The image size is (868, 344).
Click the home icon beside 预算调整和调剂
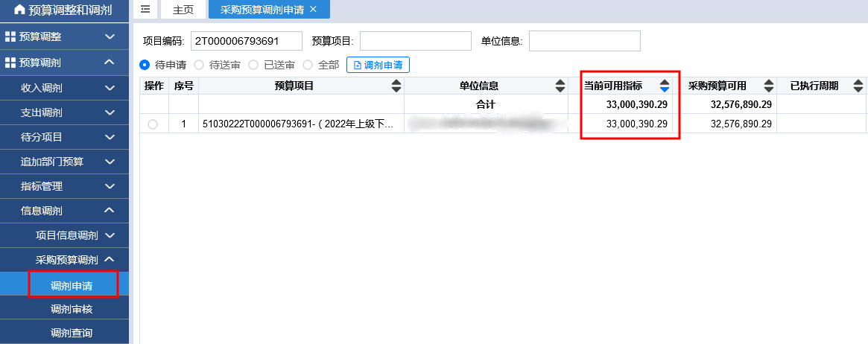point(19,10)
